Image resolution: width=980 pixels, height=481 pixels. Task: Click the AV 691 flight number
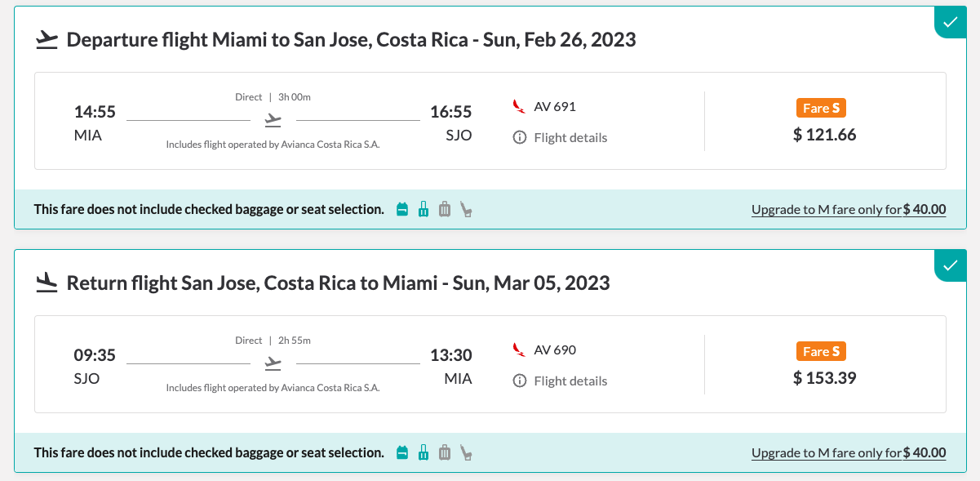(555, 107)
